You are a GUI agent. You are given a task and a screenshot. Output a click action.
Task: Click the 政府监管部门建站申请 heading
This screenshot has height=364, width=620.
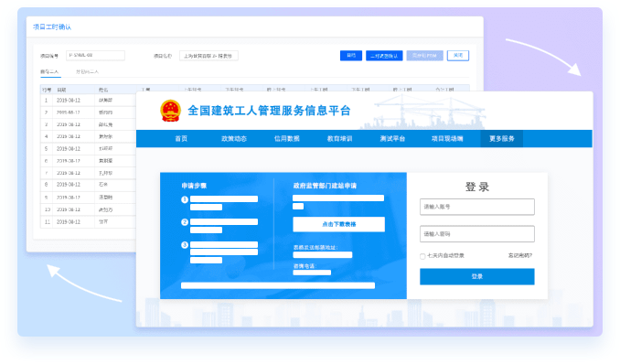(x=325, y=186)
